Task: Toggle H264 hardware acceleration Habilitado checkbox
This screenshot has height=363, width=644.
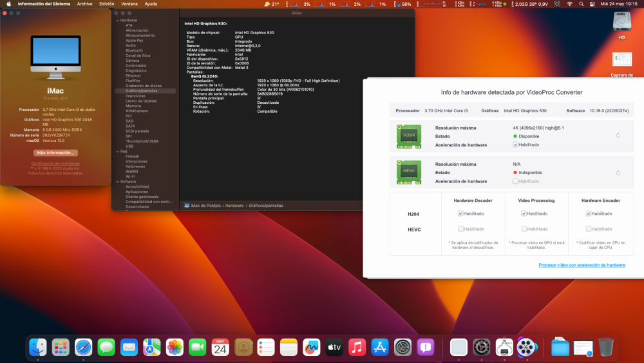Action: (x=515, y=144)
